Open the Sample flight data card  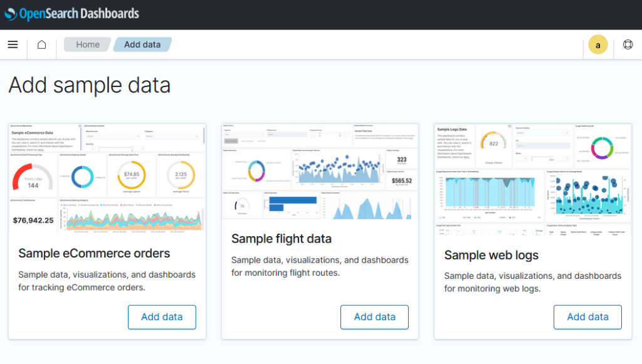pyautogui.click(x=319, y=232)
